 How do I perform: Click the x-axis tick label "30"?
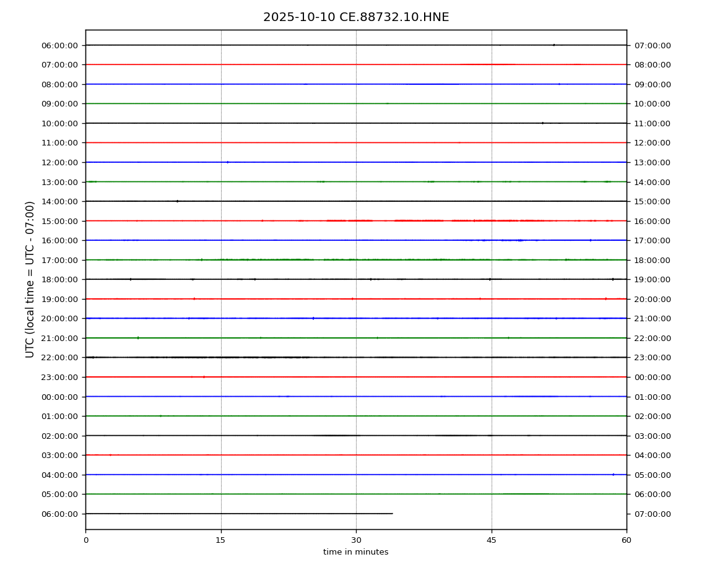click(x=356, y=540)
